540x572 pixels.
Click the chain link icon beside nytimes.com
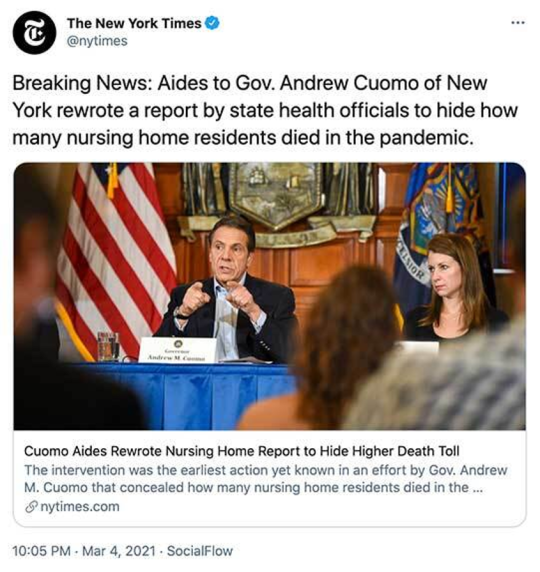click(x=31, y=507)
